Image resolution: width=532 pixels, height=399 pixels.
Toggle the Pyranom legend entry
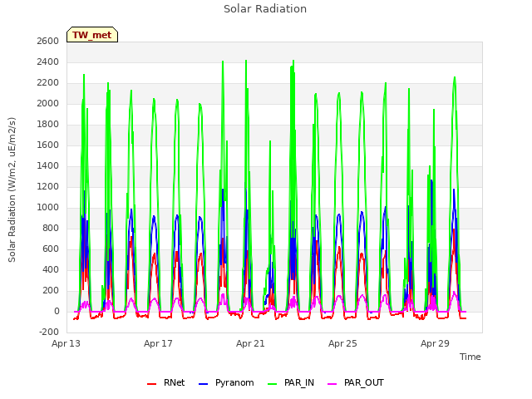226,382
